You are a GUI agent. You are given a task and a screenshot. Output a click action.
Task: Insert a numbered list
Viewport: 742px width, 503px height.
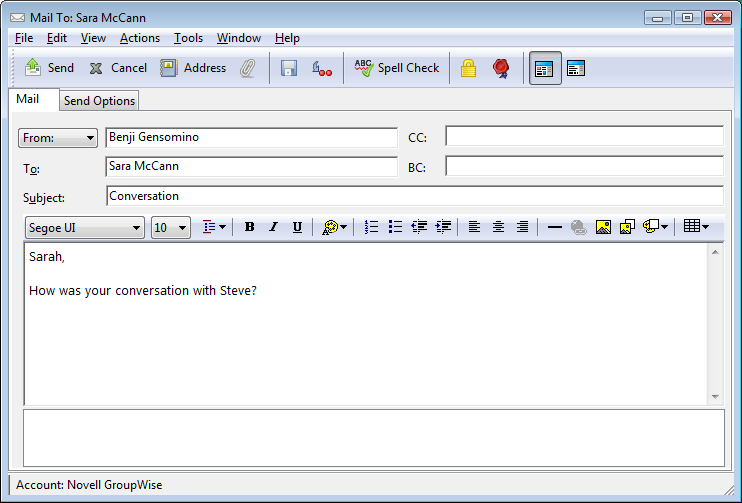point(371,227)
